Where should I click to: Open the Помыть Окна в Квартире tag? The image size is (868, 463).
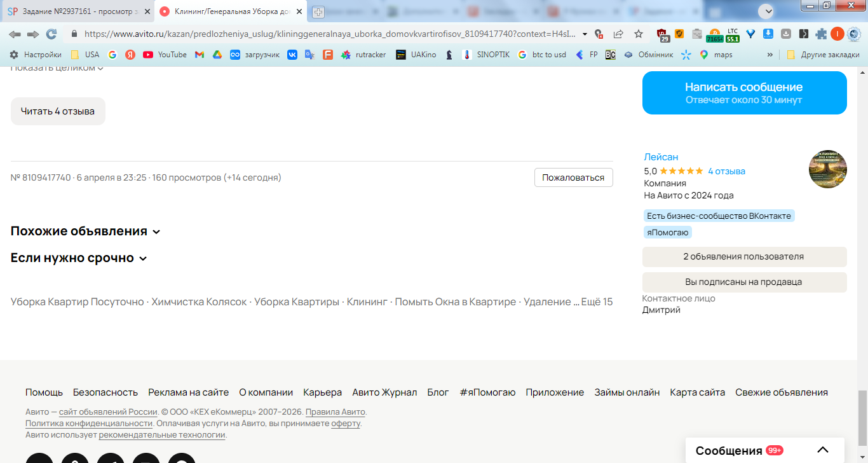456,302
